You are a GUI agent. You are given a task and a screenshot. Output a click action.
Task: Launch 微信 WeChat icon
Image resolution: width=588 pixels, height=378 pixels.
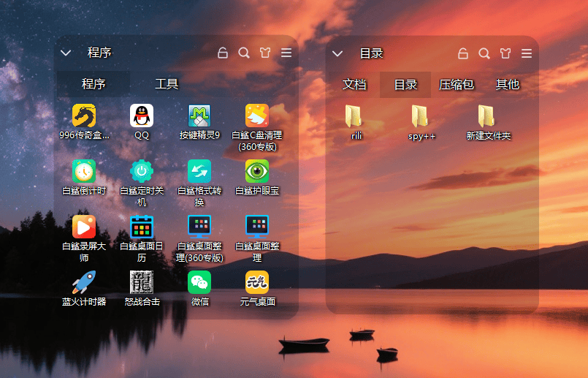199,282
